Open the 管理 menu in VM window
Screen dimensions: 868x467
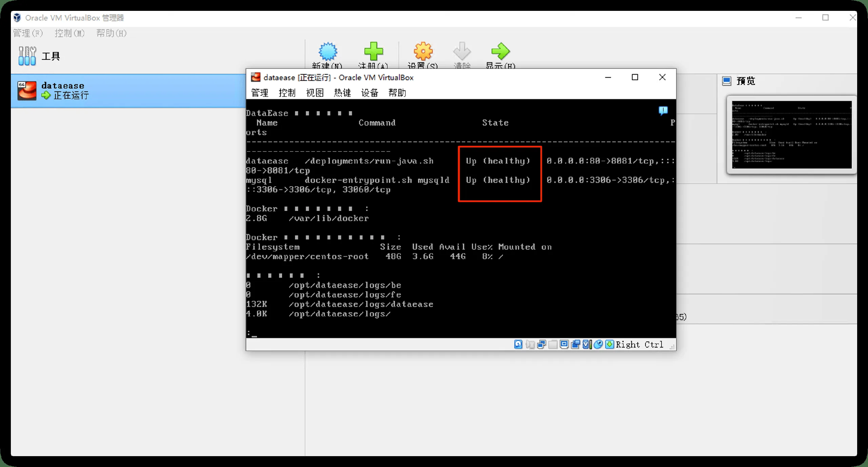(260, 93)
